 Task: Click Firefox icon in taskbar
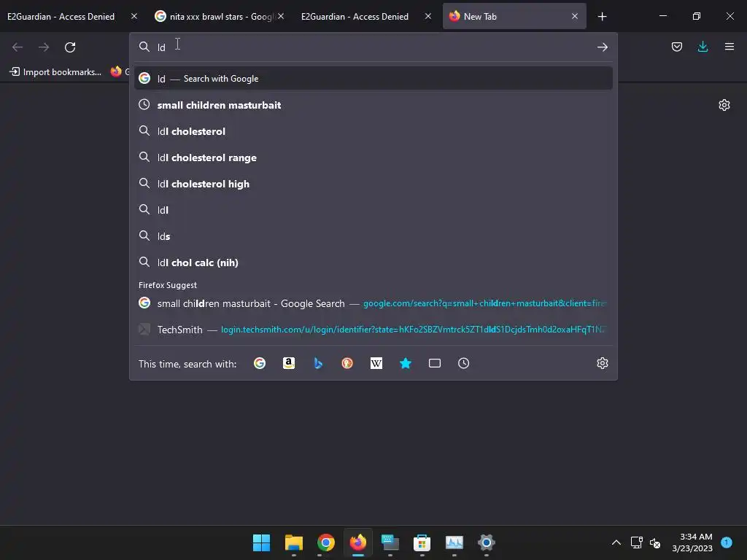[x=357, y=542]
